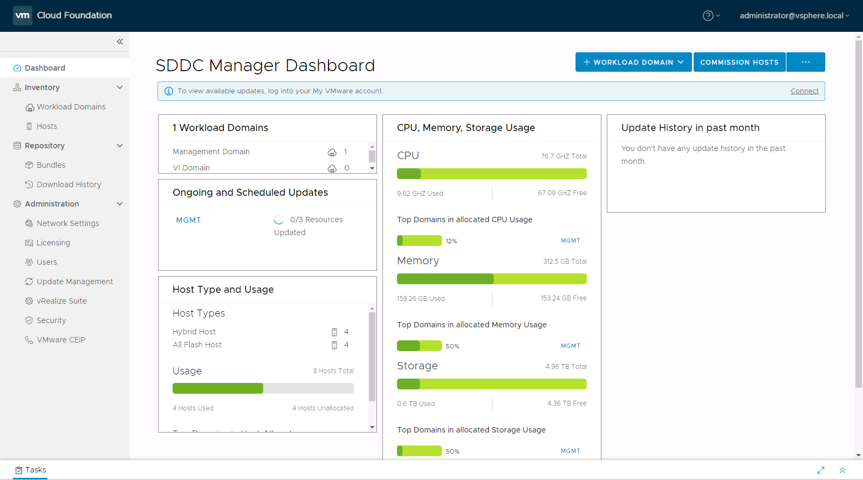Viewport: 863px width, 480px height.
Task: Click the Commission Hosts button
Action: point(739,62)
